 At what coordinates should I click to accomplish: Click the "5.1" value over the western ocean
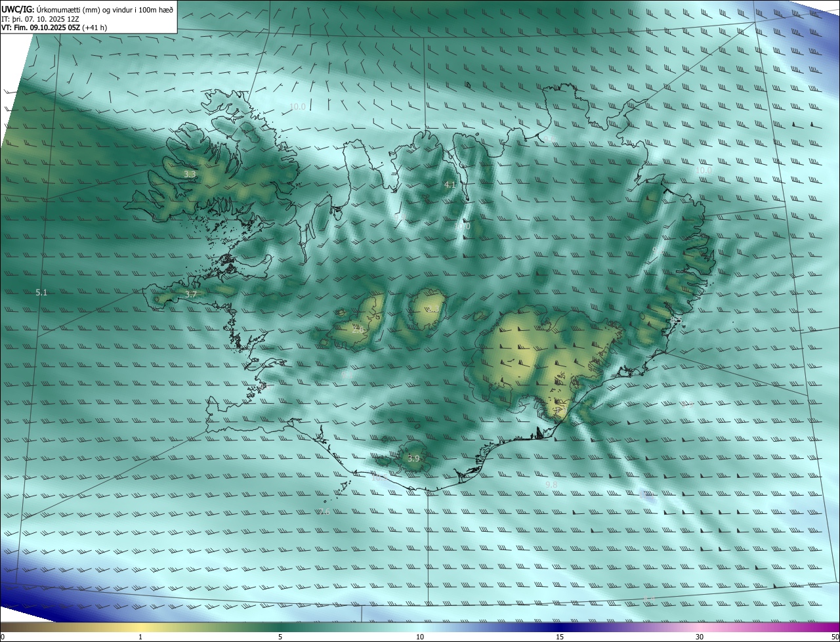click(x=41, y=293)
